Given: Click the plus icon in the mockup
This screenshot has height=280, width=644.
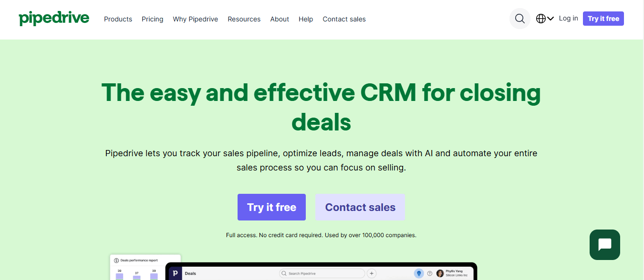Looking at the screenshot, I should [x=372, y=273].
